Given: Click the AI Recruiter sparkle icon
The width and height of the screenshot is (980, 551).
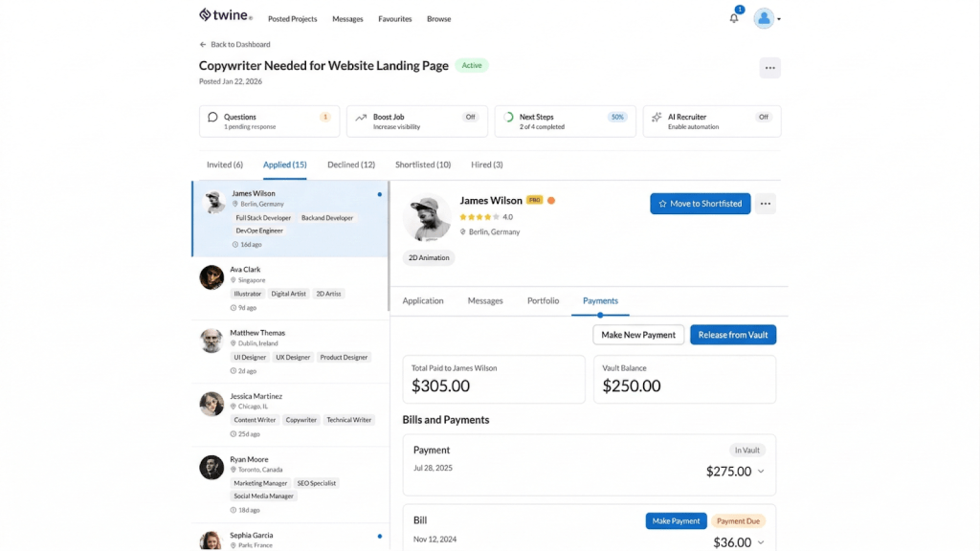Looking at the screenshot, I should pyautogui.click(x=657, y=118).
